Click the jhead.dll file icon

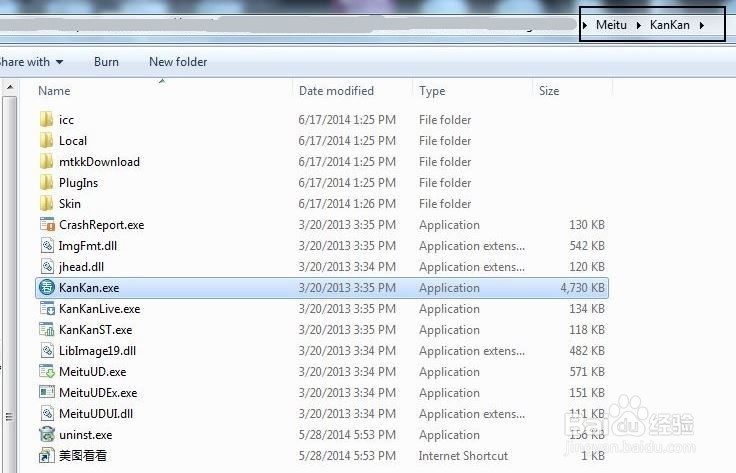(x=47, y=267)
